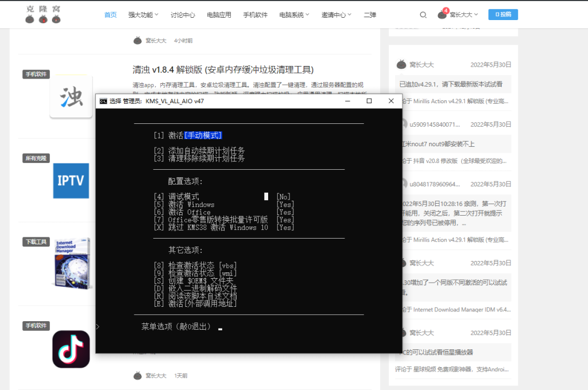Image resolution: width=588 pixels, height=390 pixels.
Task: Click [9] 检查激活状态 [wmi] line
Action: (195, 273)
